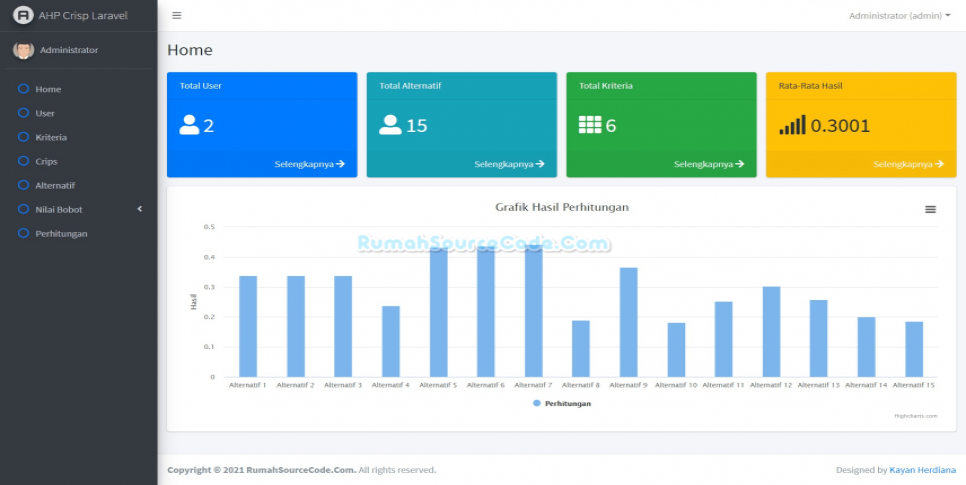Click the signal bars icon in Rata-Rata Hasil card
The width and height of the screenshot is (966, 485).
792,125
